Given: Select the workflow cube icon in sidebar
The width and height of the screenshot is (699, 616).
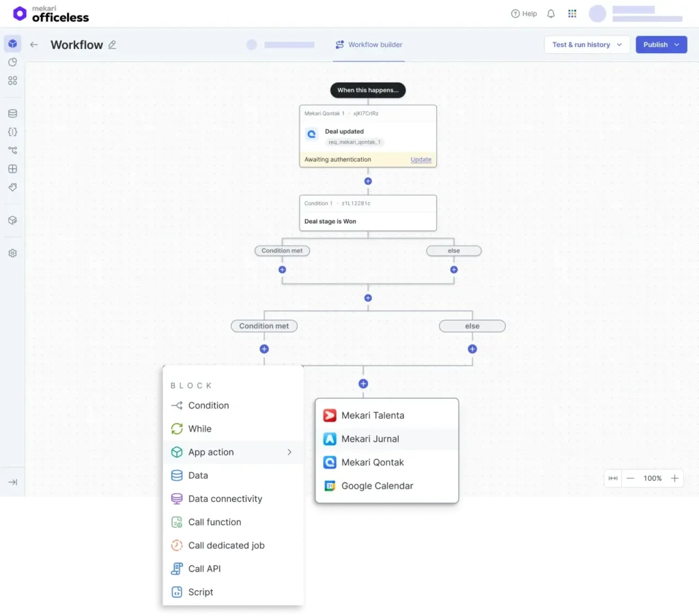Looking at the screenshot, I should [x=12, y=43].
